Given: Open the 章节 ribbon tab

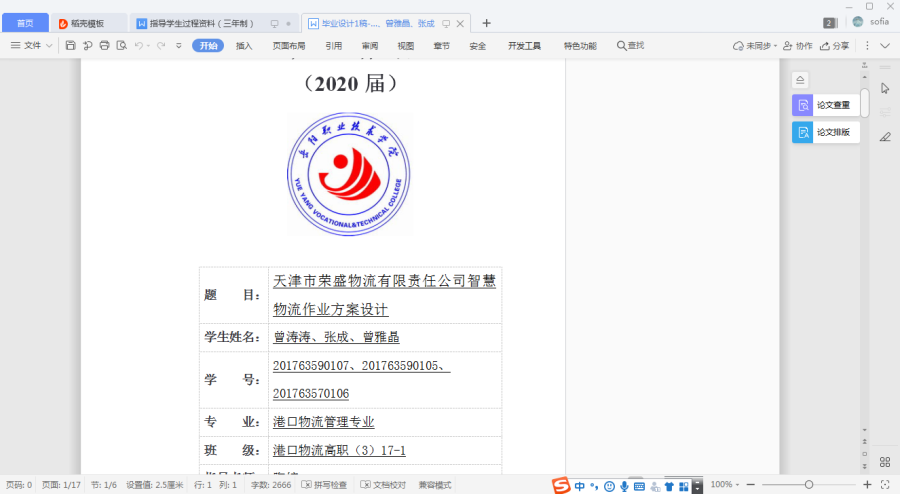Looking at the screenshot, I should [x=441, y=46].
